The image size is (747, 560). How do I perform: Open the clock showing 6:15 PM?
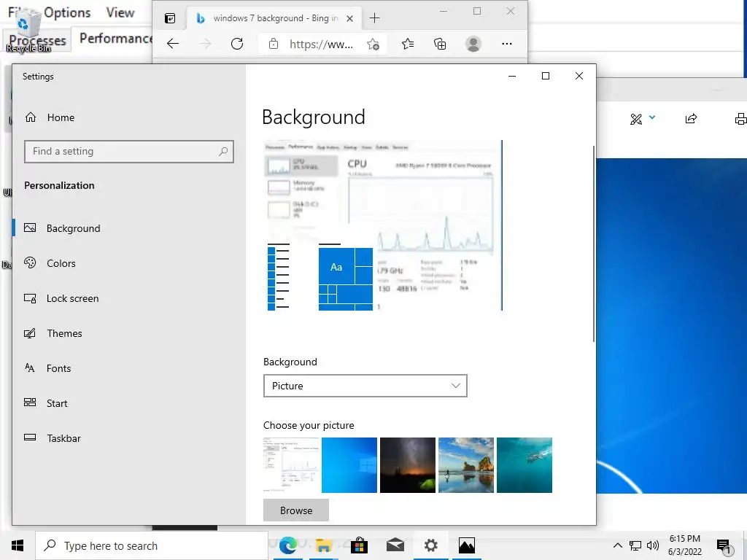coord(684,545)
